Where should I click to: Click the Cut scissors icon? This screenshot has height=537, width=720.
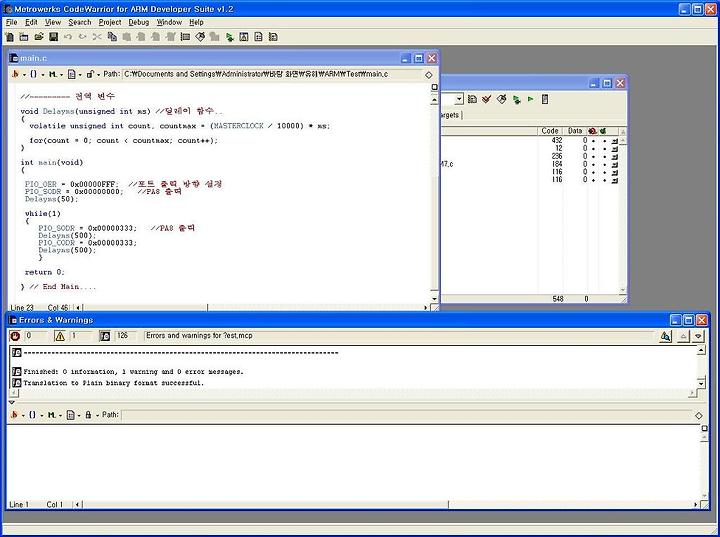tap(97, 37)
